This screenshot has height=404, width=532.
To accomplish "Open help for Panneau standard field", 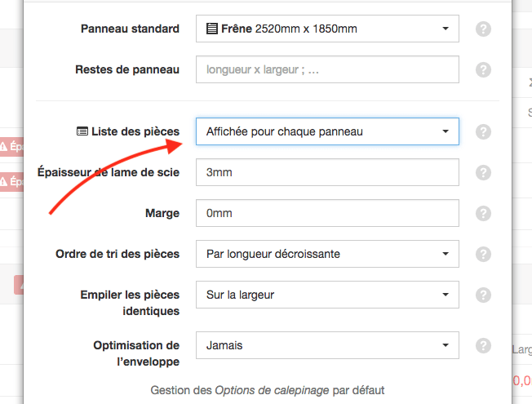I will tap(483, 29).
